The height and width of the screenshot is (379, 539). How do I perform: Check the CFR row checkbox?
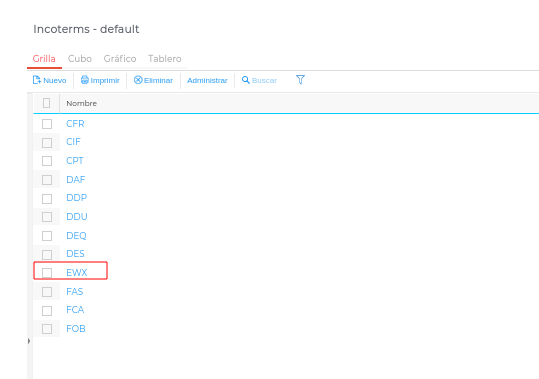(x=47, y=124)
